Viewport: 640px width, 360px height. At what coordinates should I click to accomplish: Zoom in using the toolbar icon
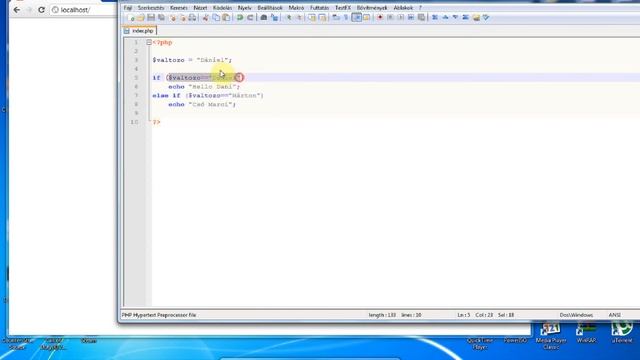click(x=288, y=18)
